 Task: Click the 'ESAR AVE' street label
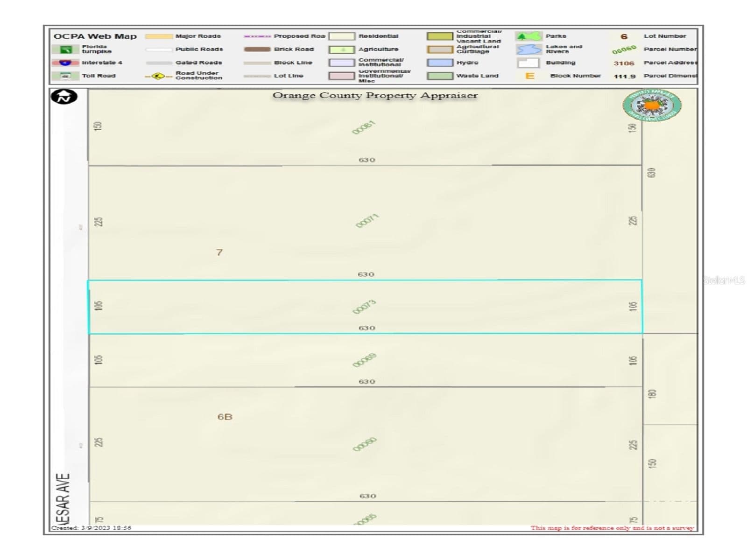tap(63, 499)
